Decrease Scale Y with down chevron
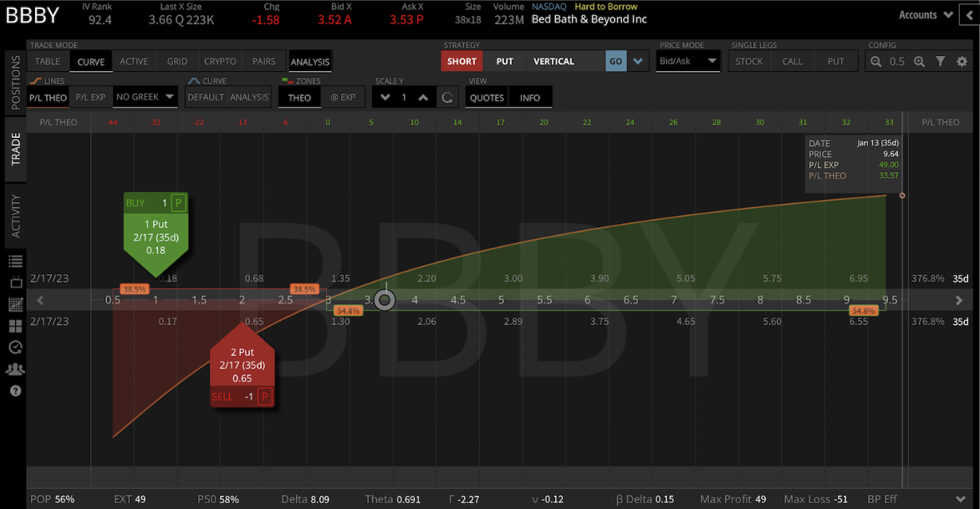Image resolution: width=980 pixels, height=509 pixels. pyautogui.click(x=385, y=98)
